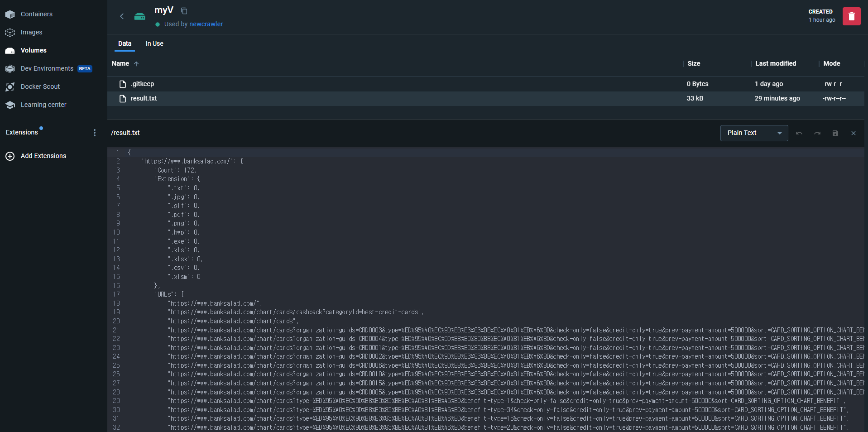Screen dimensions: 868x432
Task: Click the ".xlsx": 0 line in editor
Action: click(185, 259)
